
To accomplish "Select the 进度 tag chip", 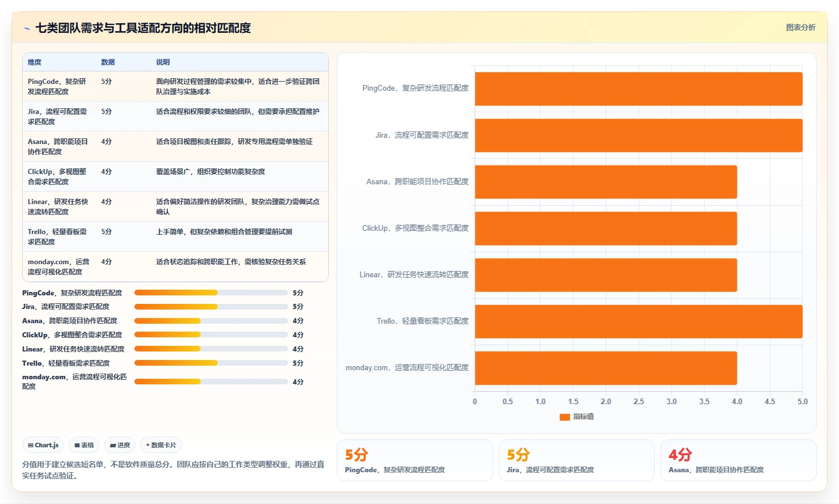I will coord(120,445).
